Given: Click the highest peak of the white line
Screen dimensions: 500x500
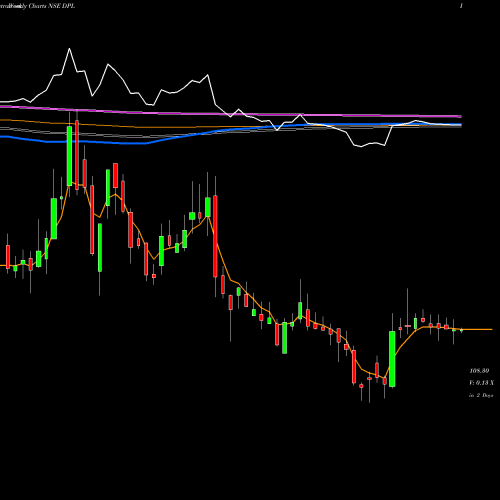Looking at the screenshot, I should click(x=69, y=49).
